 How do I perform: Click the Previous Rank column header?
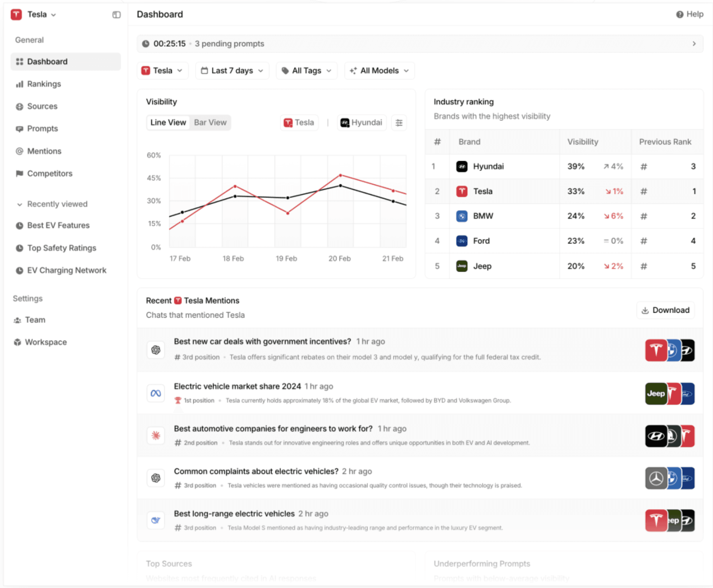coord(665,142)
